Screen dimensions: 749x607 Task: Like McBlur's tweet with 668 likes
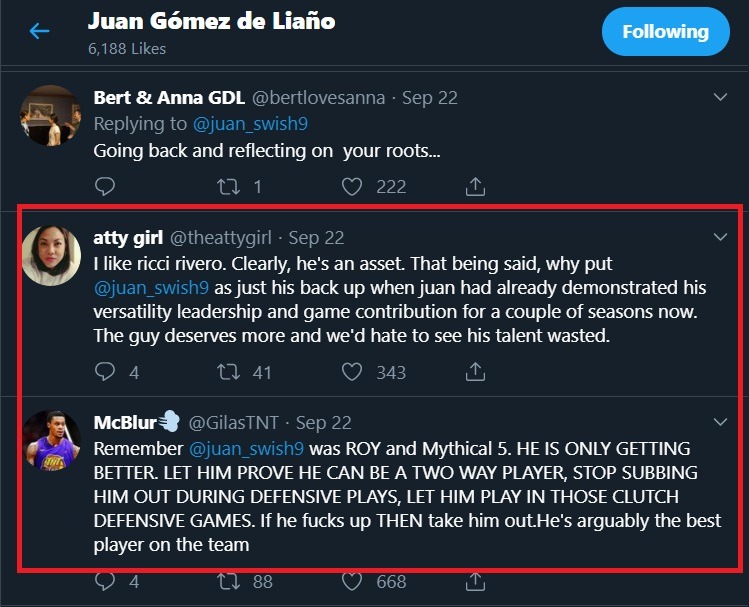pyautogui.click(x=351, y=581)
